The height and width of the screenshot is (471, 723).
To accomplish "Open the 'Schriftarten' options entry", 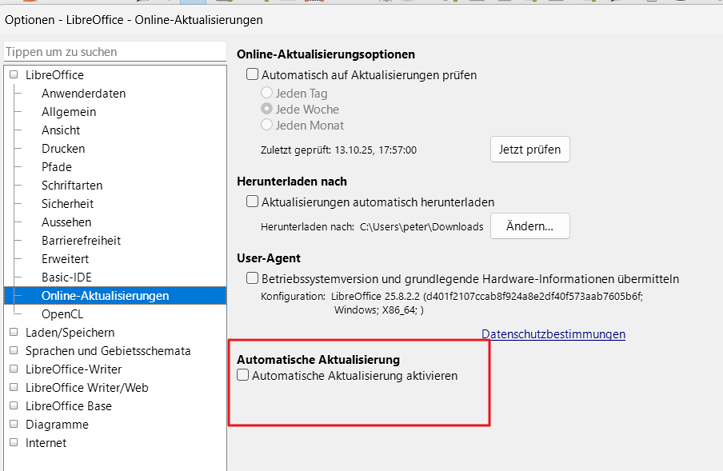I will [x=72, y=185].
